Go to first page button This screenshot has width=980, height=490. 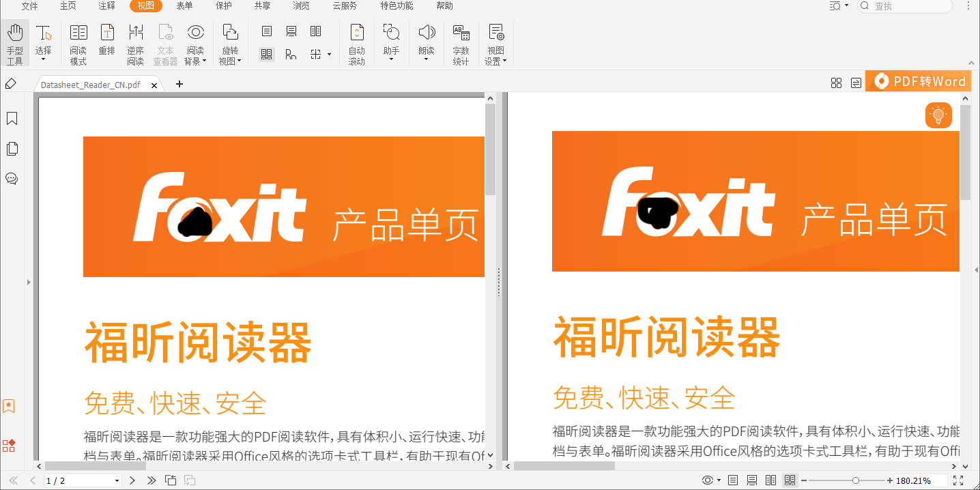point(13,480)
